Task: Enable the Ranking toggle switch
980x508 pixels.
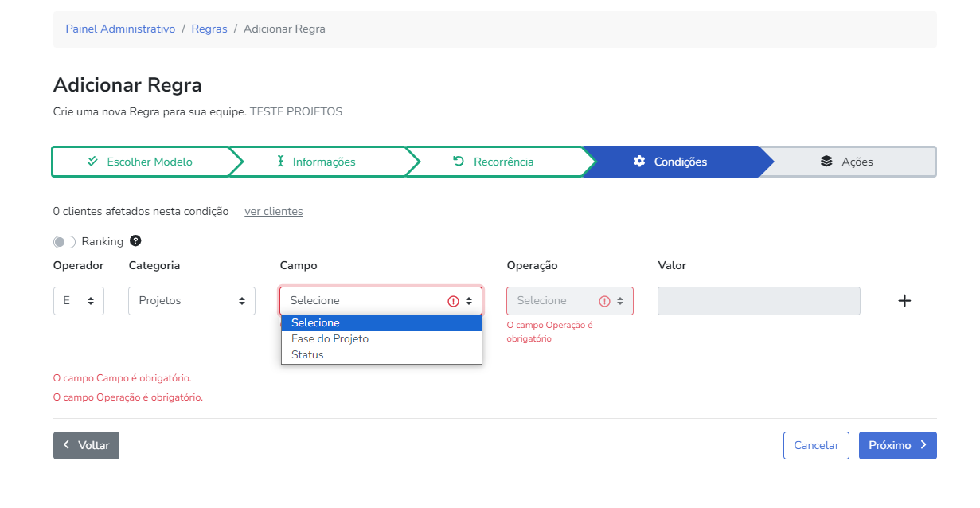Action: pos(64,242)
